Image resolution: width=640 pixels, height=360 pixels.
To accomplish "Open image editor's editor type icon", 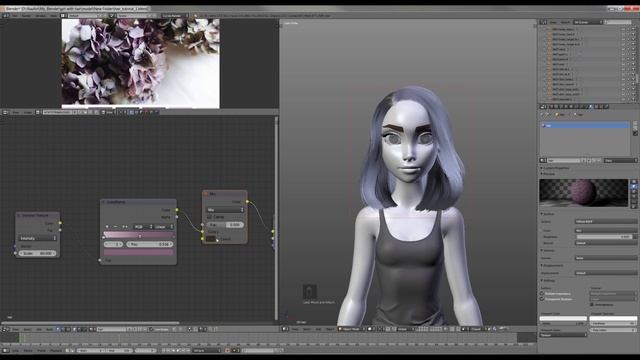I will coord(5,112).
